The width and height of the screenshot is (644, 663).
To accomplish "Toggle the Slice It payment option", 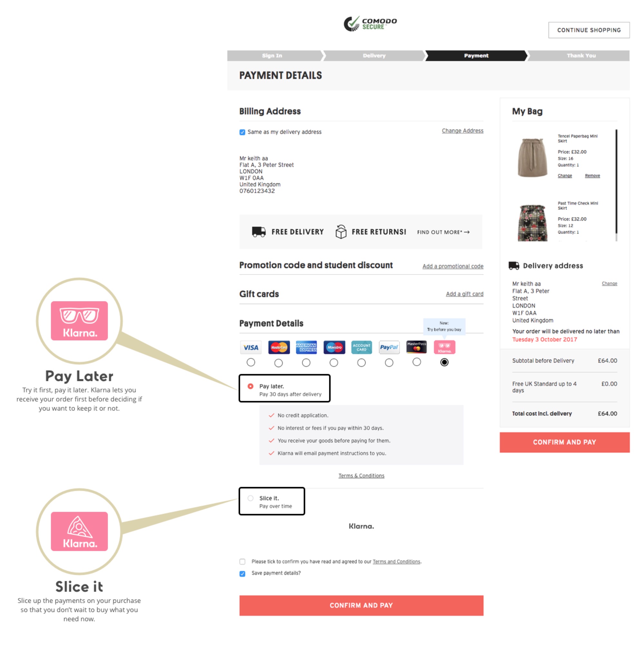I will pos(250,498).
